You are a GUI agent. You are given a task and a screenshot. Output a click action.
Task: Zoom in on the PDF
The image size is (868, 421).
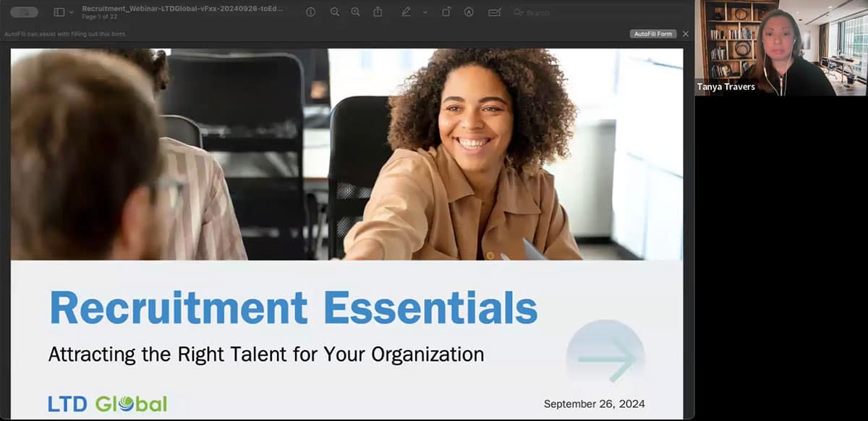pos(355,12)
